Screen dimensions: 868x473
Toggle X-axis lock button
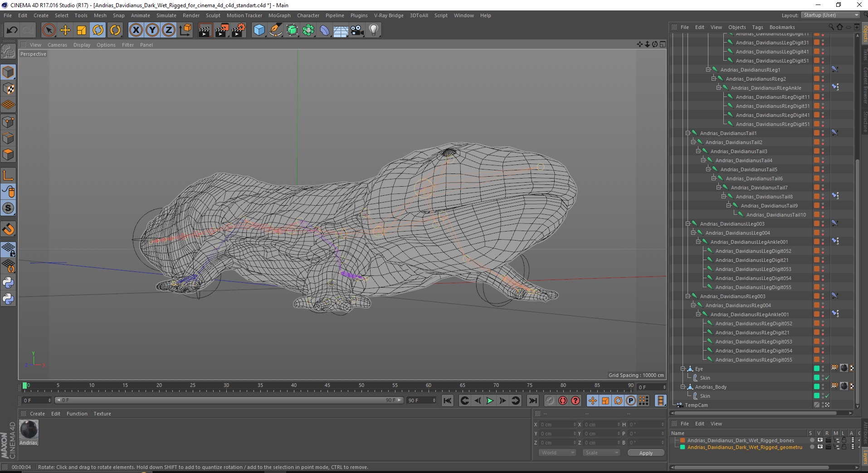[136, 30]
